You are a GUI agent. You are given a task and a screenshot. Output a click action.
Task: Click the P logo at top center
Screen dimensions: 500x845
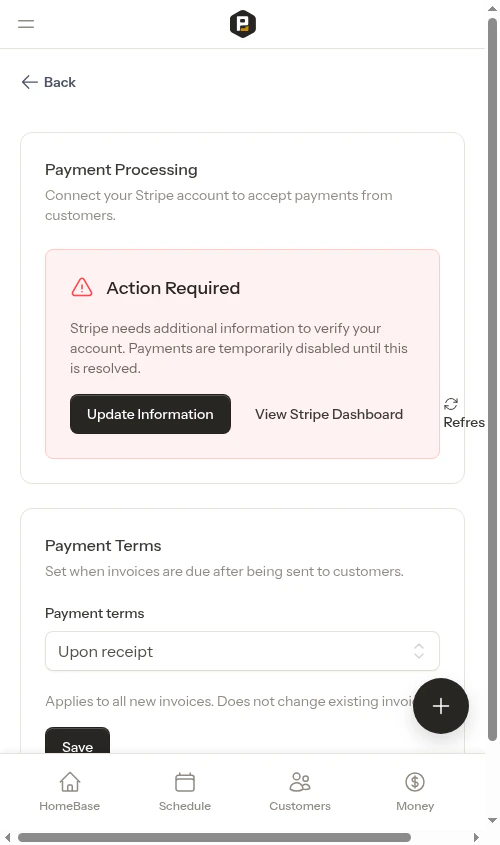click(243, 24)
